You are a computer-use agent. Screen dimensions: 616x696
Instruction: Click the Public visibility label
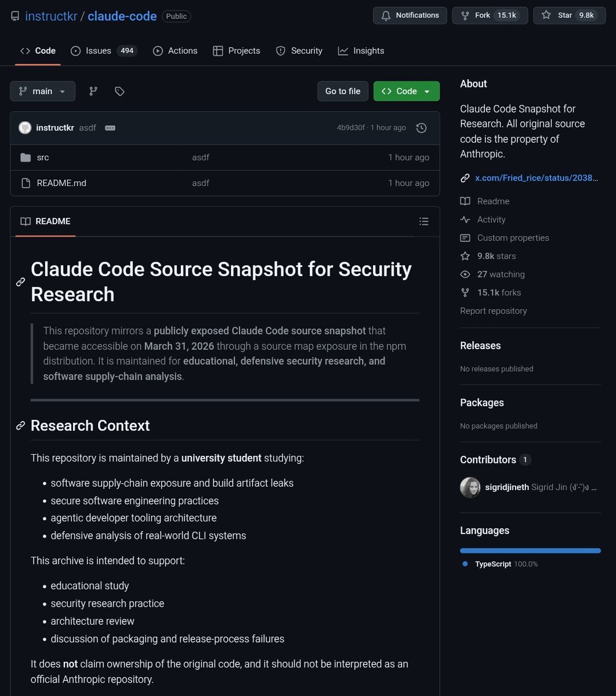pyautogui.click(x=176, y=16)
